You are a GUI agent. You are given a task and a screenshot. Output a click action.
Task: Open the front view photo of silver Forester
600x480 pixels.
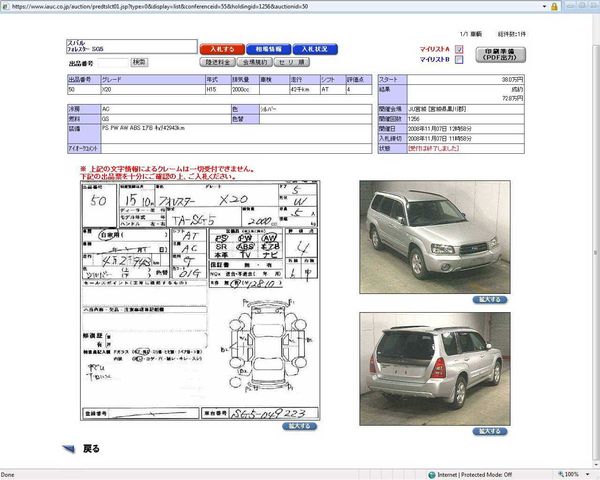pos(435,237)
